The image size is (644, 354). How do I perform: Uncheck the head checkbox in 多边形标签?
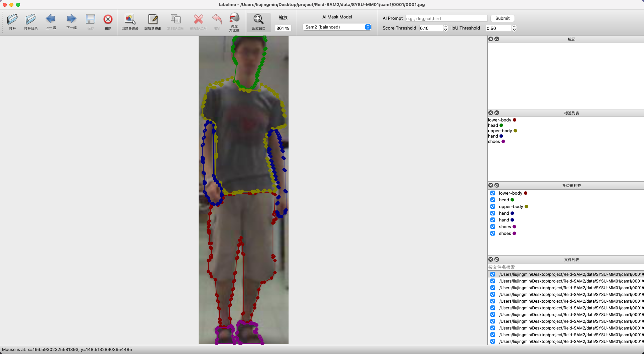[493, 200]
